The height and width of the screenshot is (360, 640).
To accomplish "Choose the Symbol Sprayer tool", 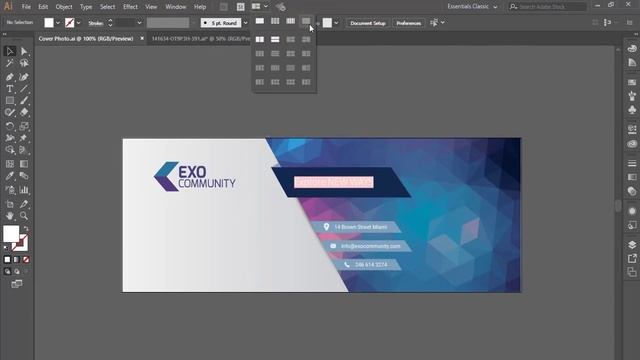I will (10, 190).
